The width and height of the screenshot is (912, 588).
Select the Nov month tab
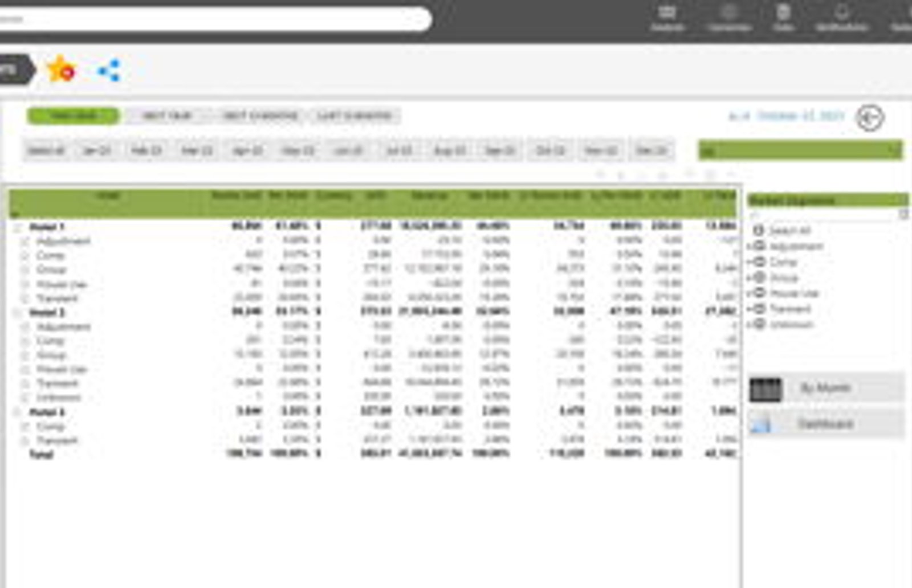601,150
